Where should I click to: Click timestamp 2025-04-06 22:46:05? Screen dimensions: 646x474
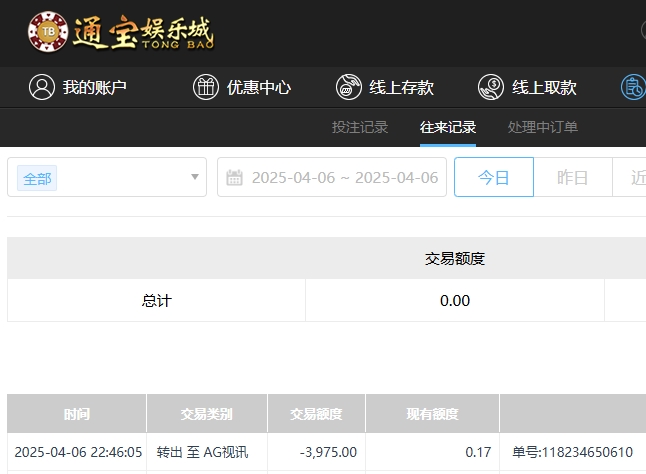78,452
